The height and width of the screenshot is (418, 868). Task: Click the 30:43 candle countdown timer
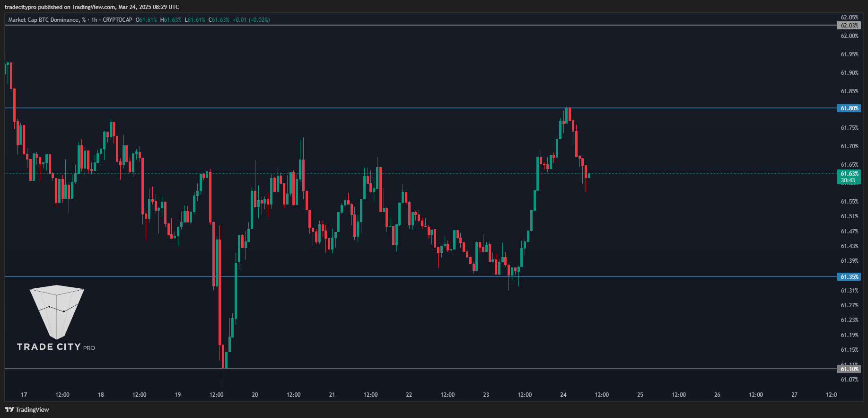(x=848, y=180)
